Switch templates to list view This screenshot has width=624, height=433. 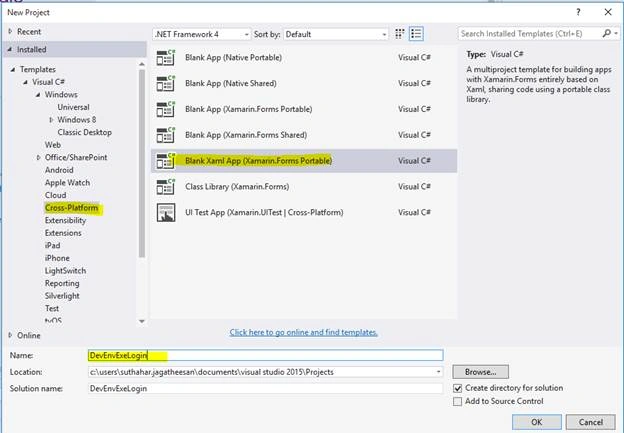[416, 34]
